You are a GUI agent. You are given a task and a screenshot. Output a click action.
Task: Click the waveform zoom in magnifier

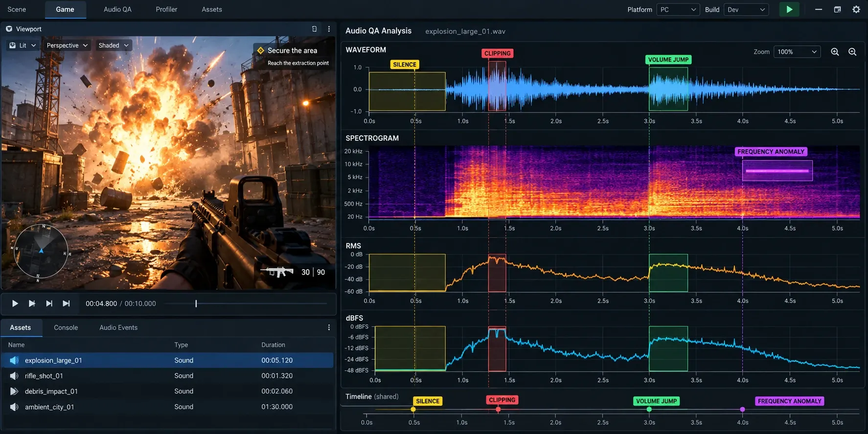tap(835, 52)
